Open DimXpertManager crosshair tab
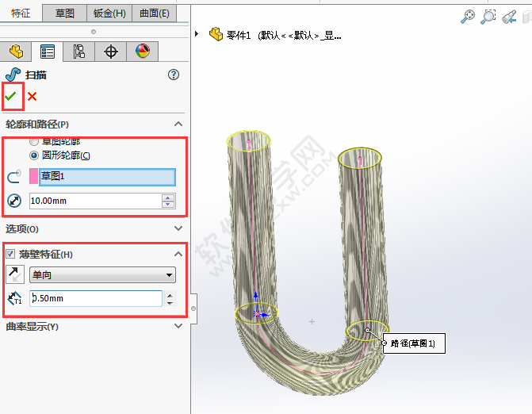 111,52
